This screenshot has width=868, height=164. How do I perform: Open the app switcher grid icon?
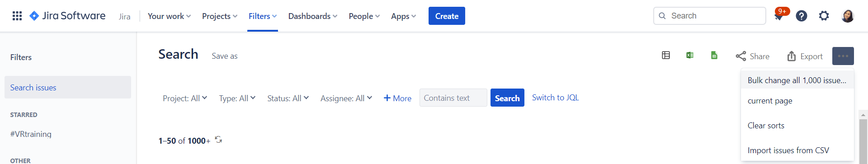pyautogui.click(x=17, y=16)
